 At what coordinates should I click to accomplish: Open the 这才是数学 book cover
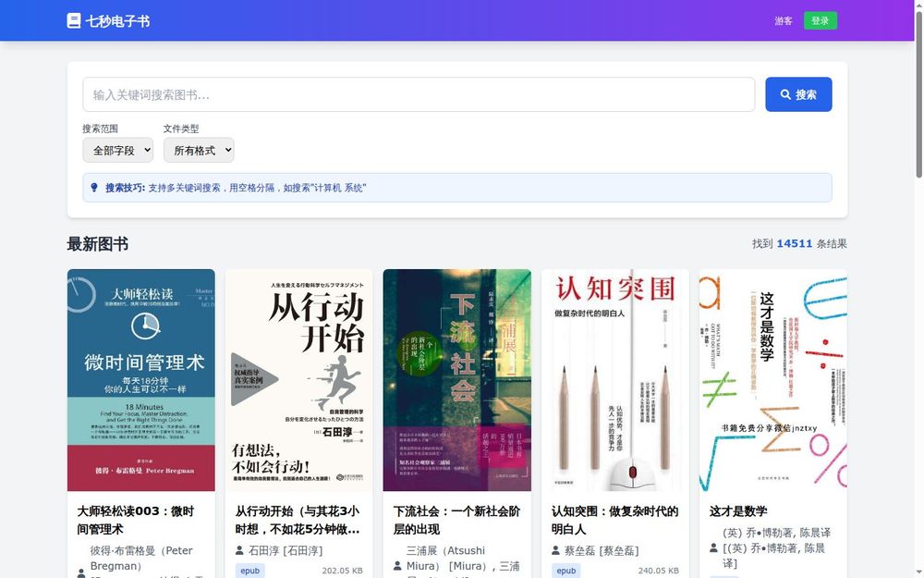(773, 380)
